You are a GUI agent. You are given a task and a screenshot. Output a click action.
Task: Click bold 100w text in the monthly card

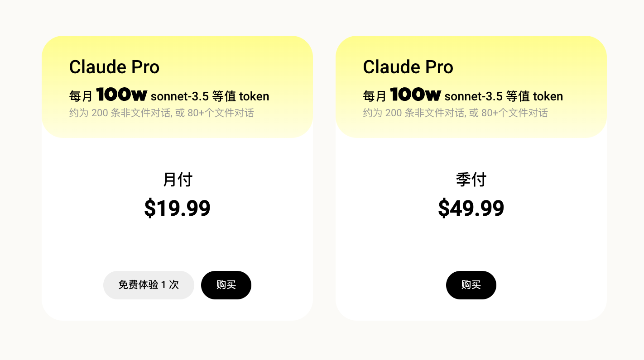coord(121,95)
